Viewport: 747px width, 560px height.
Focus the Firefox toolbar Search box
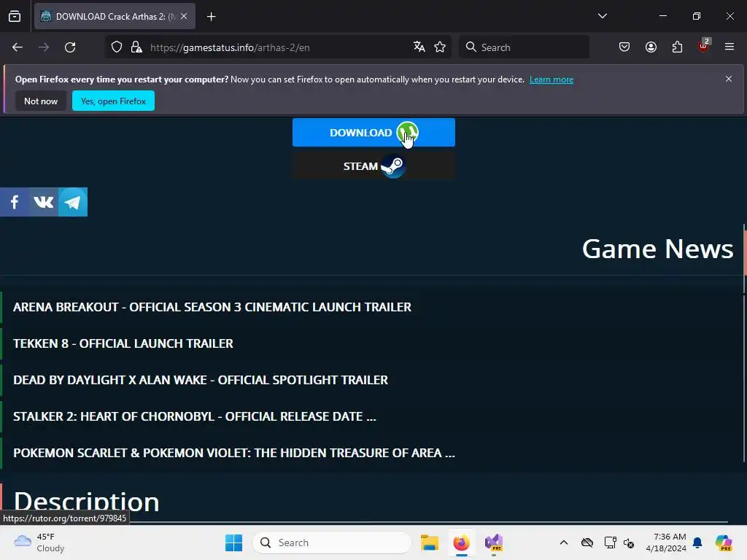point(524,47)
